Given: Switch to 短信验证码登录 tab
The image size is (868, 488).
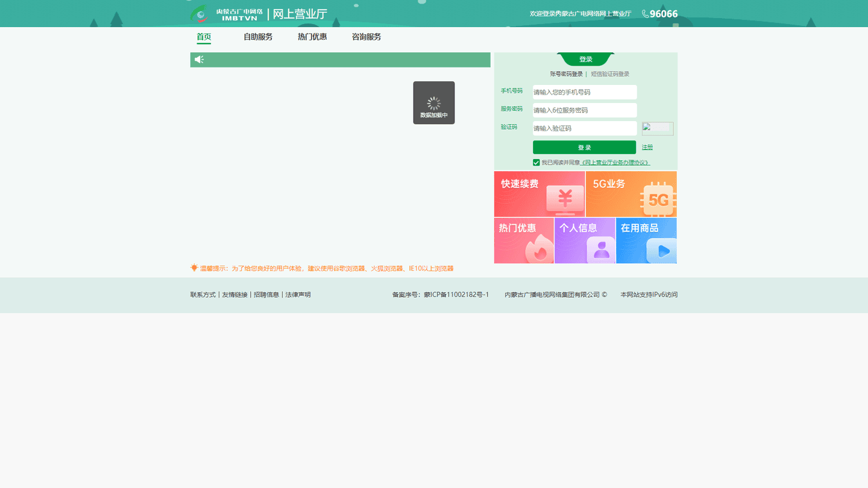Looking at the screenshot, I should click(x=610, y=74).
